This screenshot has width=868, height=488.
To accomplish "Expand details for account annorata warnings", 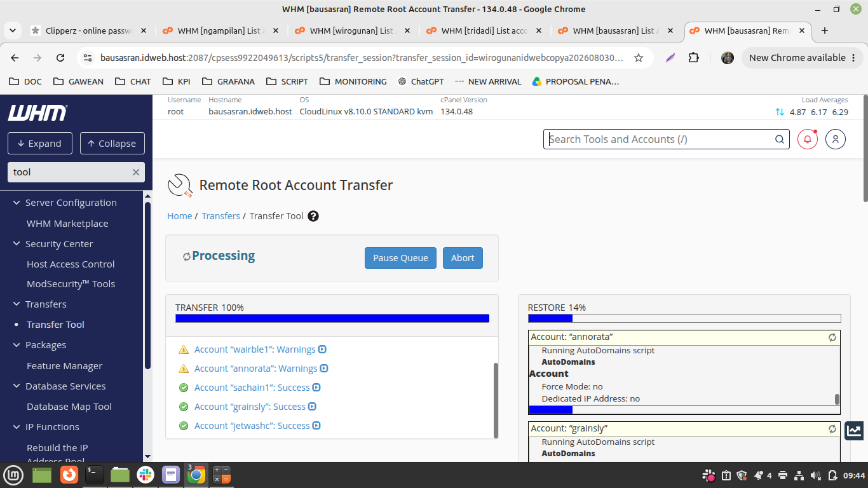I will pyautogui.click(x=324, y=369).
